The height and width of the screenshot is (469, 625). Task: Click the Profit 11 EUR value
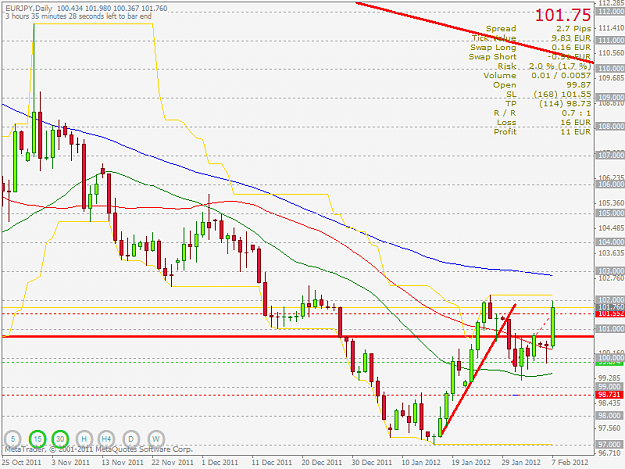pyautogui.click(x=576, y=132)
